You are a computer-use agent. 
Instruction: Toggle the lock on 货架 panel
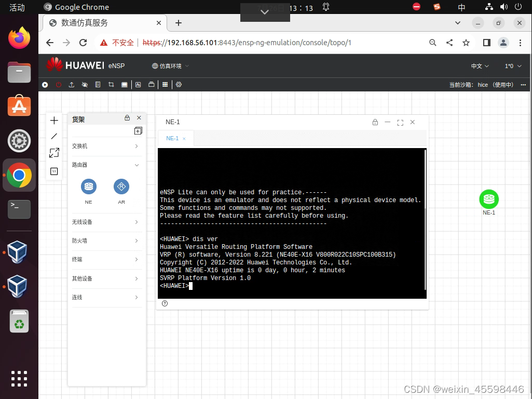pyautogui.click(x=127, y=118)
